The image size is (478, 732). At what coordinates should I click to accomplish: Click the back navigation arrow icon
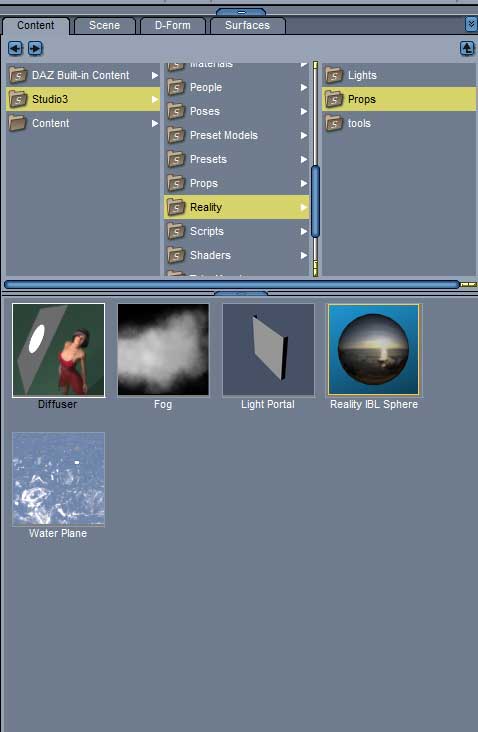(x=15, y=48)
